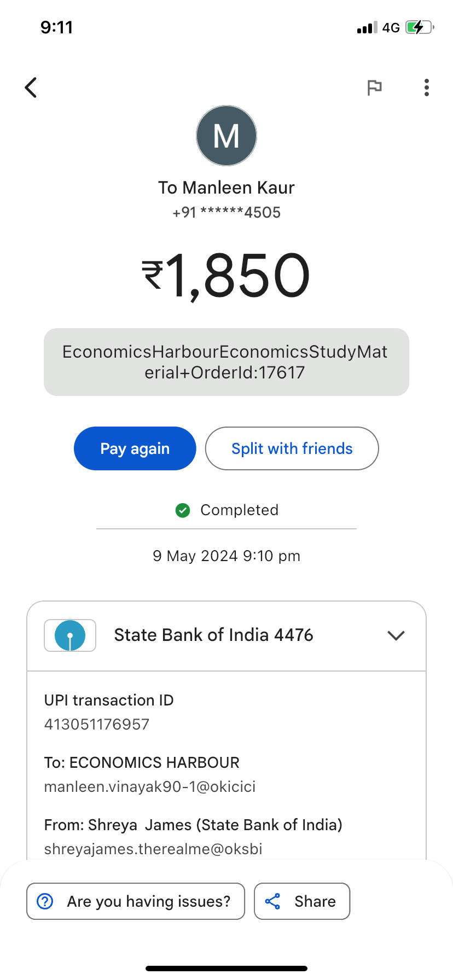Tap the manleen.vinayak90-1@okicici UPI address

150,787
